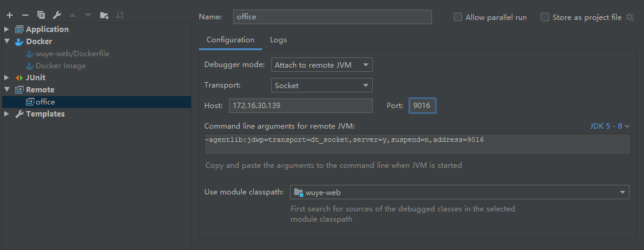Click the Name text field
This screenshot has width=644, height=250.
[332, 17]
